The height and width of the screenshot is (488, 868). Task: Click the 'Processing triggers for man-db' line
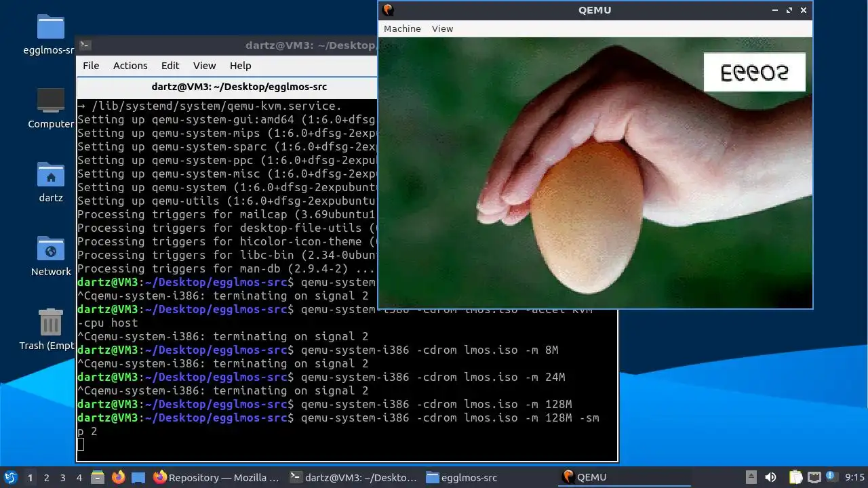pyautogui.click(x=226, y=268)
